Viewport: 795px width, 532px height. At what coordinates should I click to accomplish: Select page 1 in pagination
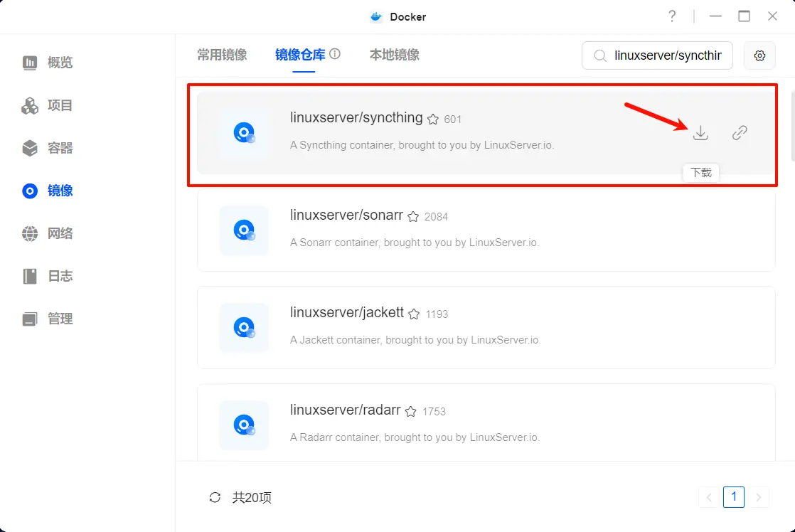(734, 497)
